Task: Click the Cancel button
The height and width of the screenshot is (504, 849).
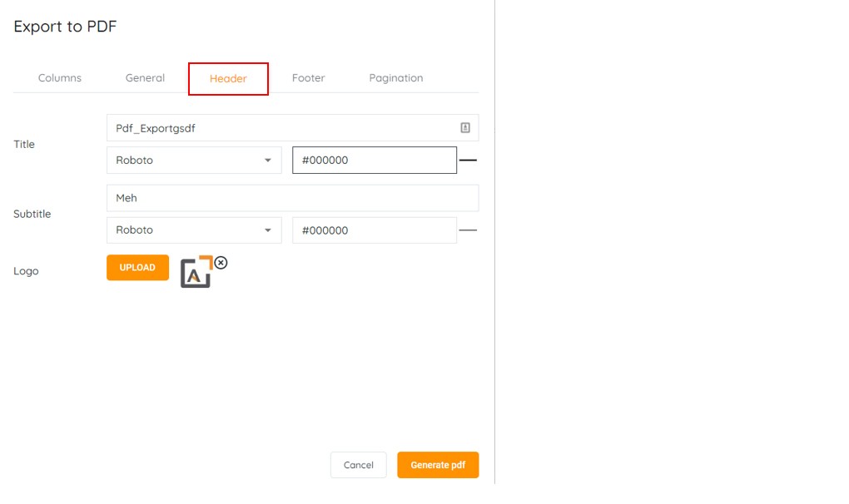Action: pos(358,465)
